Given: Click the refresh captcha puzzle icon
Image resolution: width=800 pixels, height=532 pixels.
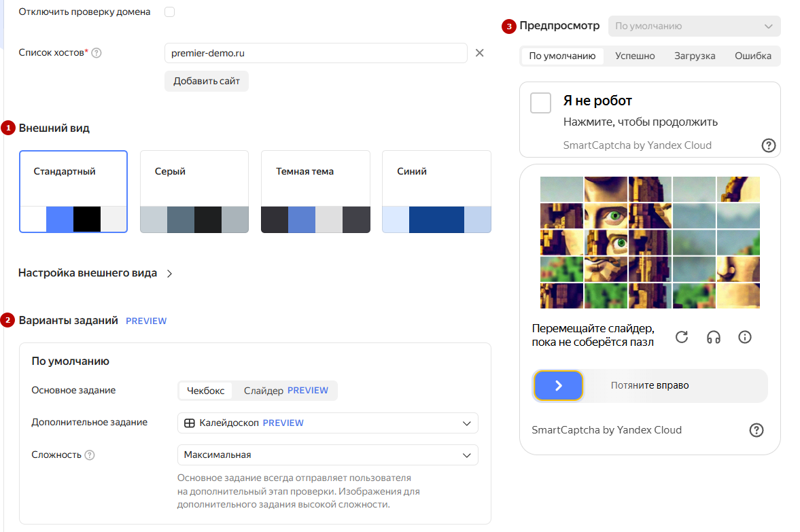Looking at the screenshot, I should [682, 337].
